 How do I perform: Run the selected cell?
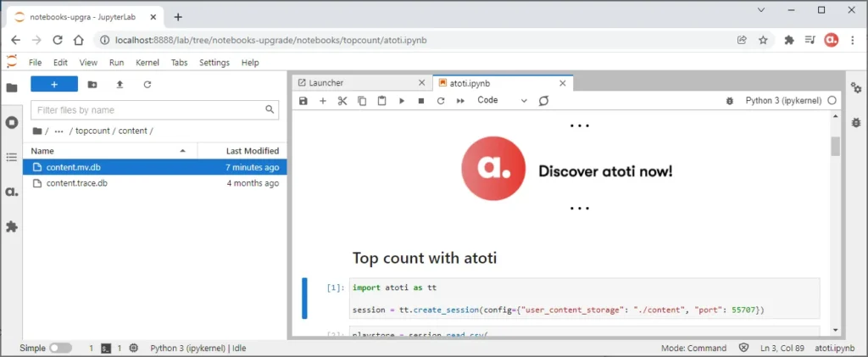click(402, 101)
